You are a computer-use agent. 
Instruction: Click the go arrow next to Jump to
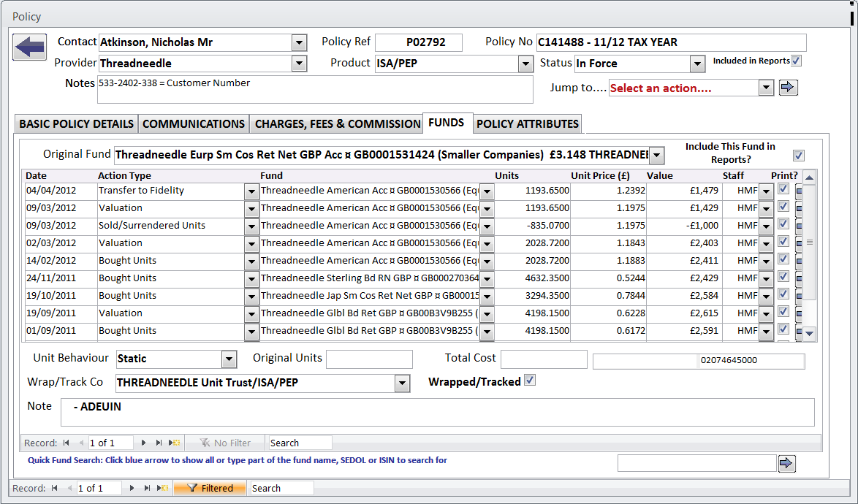pos(788,88)
